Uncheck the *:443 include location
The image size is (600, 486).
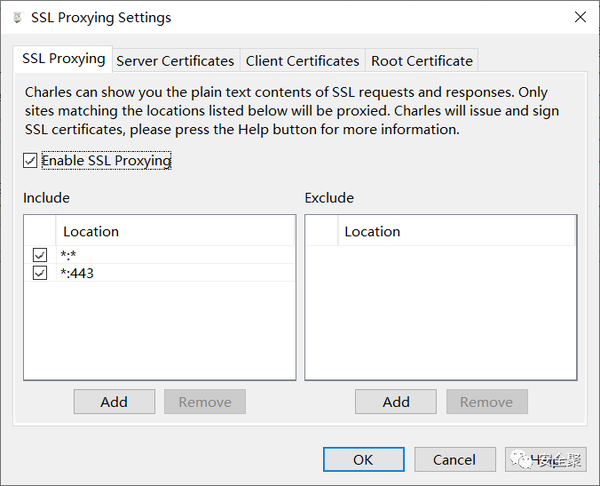click(40, 273)
